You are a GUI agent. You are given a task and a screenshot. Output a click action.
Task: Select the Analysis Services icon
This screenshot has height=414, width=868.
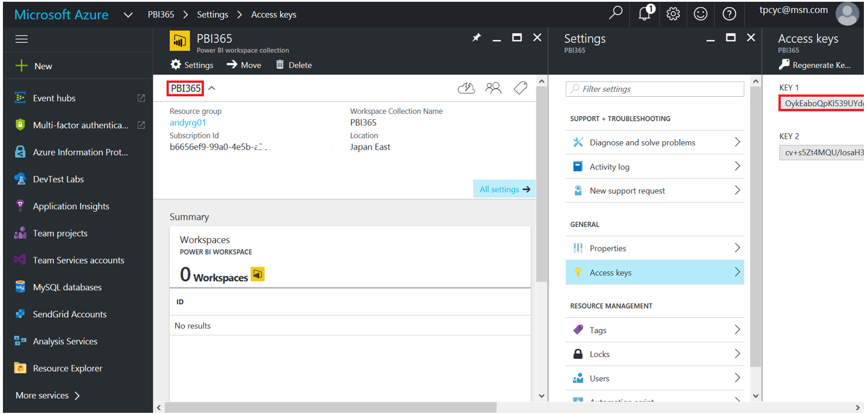click(x=20, y=341)
